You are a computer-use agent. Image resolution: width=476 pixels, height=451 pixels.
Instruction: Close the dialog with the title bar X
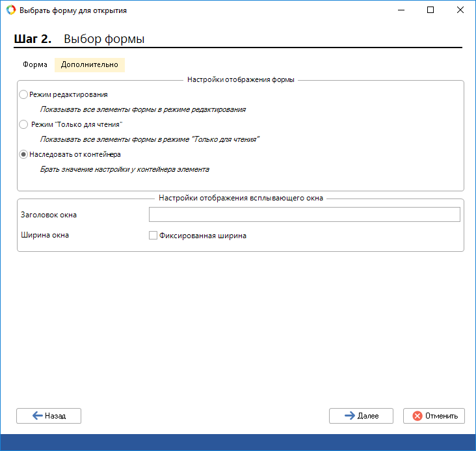(460, 10)
